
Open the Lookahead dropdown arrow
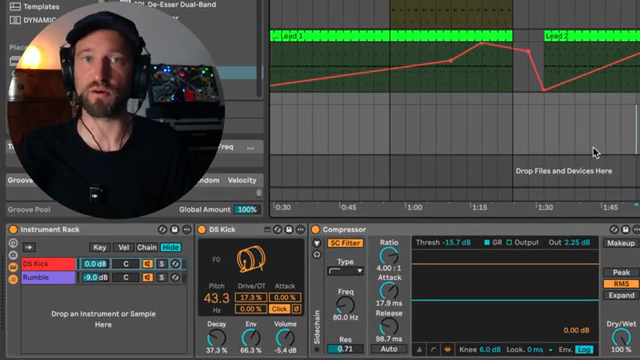[551, 350]
